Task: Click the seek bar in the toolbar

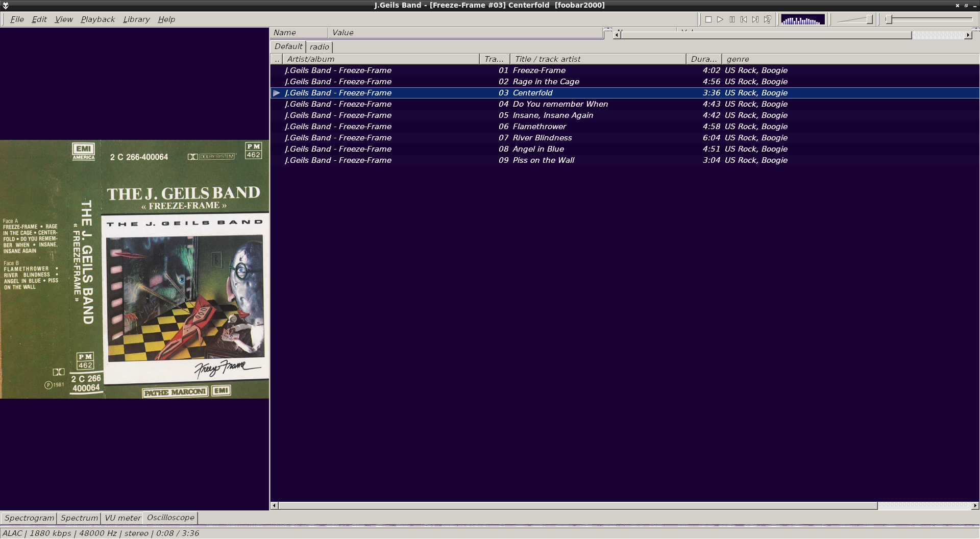Action: coord(930,19)
